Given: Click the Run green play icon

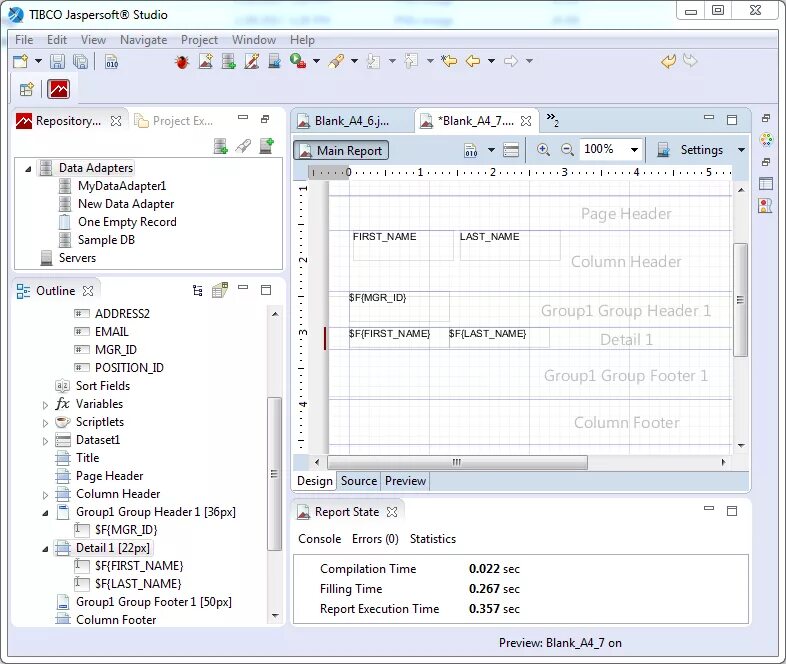Looking at the screenshot, I should click(298, 61).
